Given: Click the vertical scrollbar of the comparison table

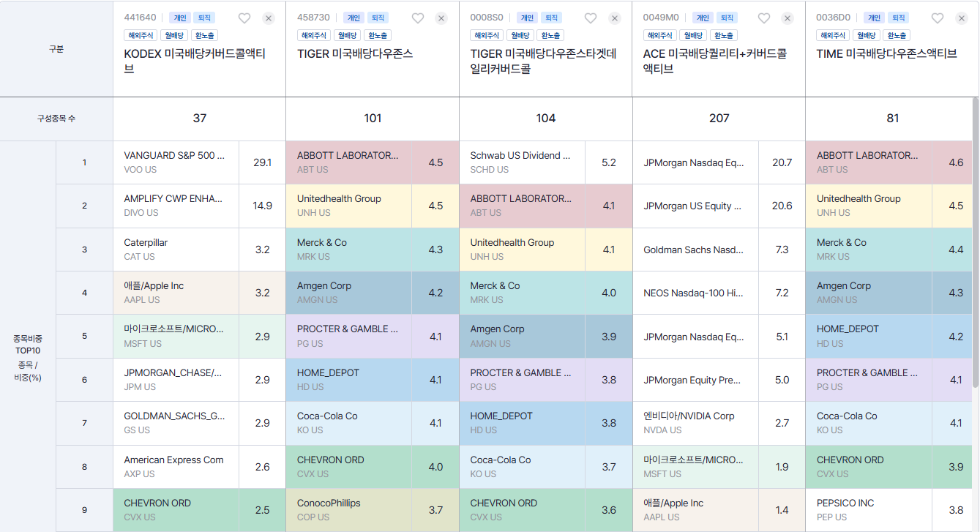Looking at the screenshot, I should [x=975, y=241].
